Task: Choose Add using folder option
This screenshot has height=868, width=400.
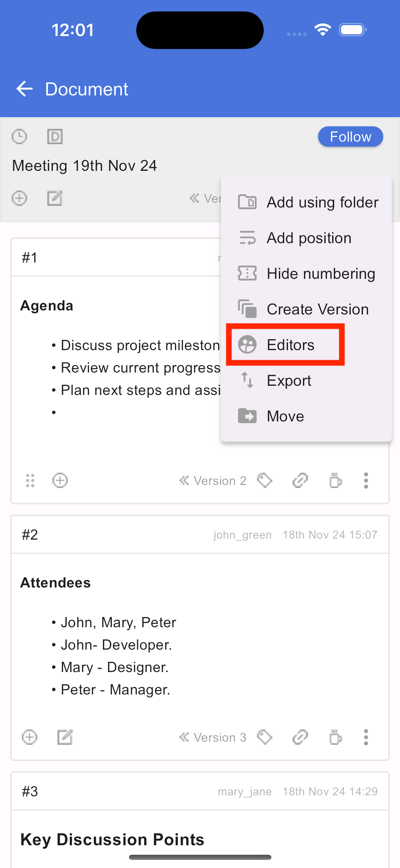Action: coord(306,202)
